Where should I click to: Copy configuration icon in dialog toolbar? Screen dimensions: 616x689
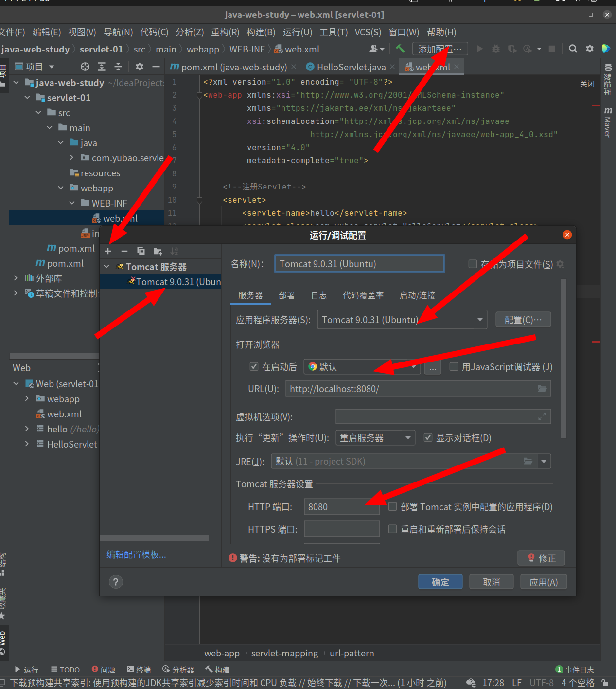(141, 251)
